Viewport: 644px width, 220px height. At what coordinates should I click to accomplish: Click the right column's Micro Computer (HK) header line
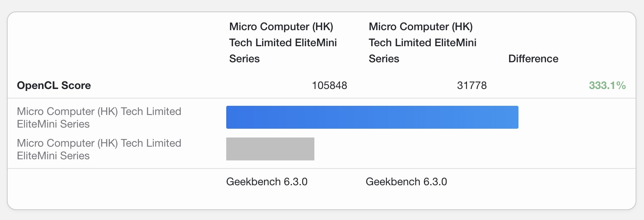click(421, 27)
